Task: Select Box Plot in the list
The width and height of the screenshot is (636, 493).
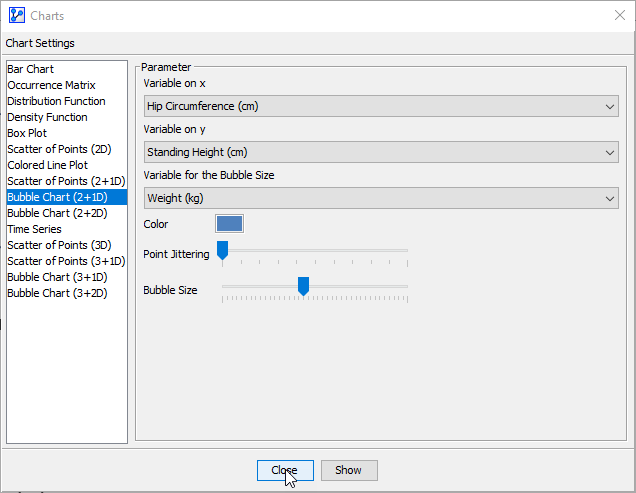Action: pyautogui.click(x=27, y=133)
